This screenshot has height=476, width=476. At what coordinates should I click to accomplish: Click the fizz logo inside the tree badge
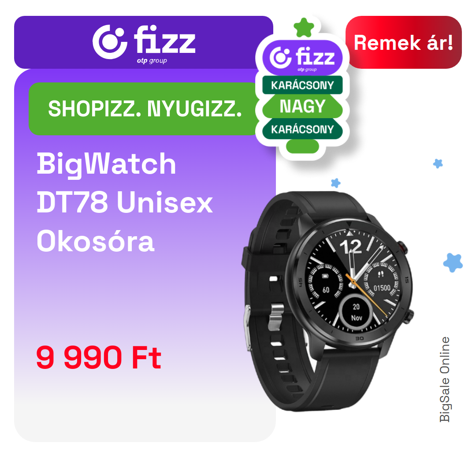pos(302,58)
